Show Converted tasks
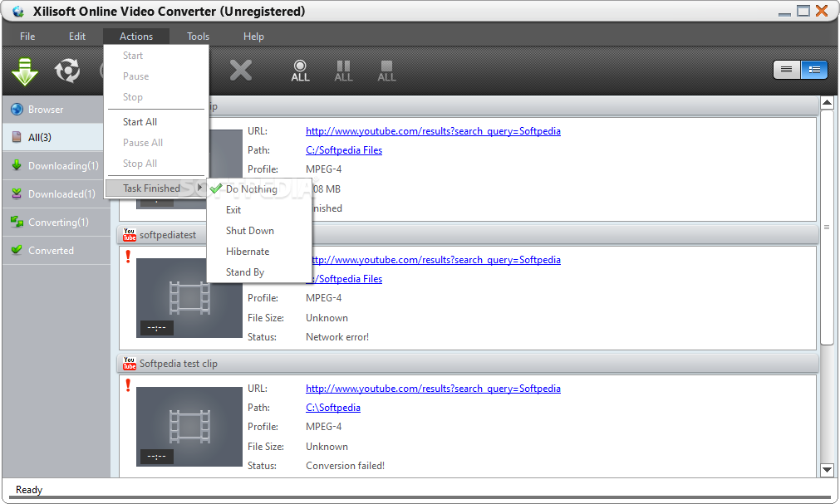 (x=56, y=250)
